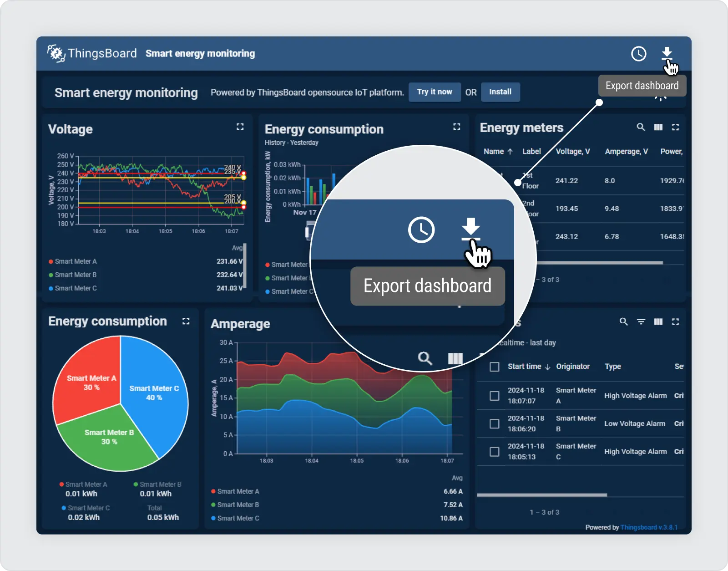Expand Energy consumption bar chart fullscreen
Screen dimensions: 728x571
(456, 127)
